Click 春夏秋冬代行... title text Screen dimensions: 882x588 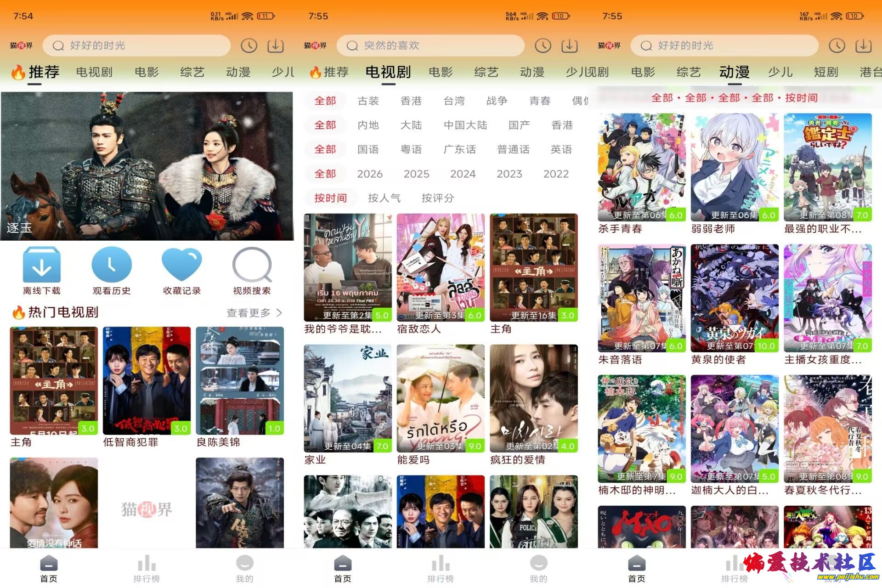coord(823,490)
